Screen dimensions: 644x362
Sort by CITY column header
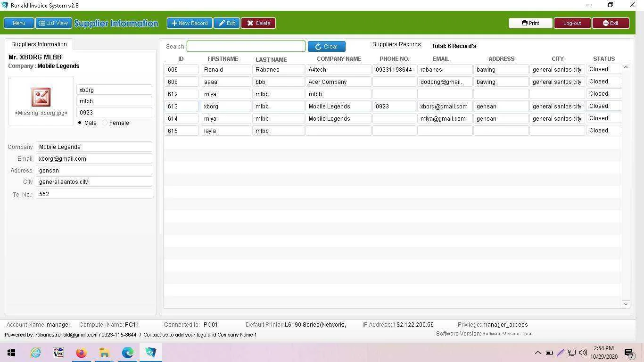click(558, 59)
